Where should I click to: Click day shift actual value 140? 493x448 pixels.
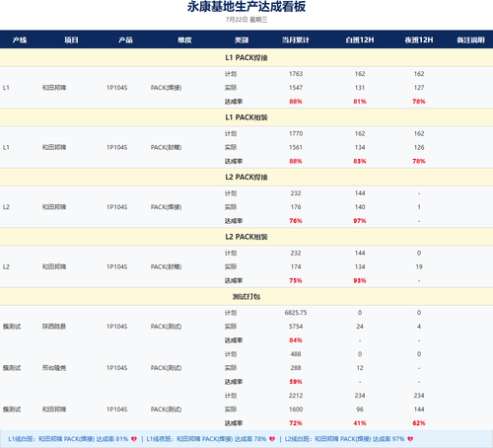[x=360, y=207]
